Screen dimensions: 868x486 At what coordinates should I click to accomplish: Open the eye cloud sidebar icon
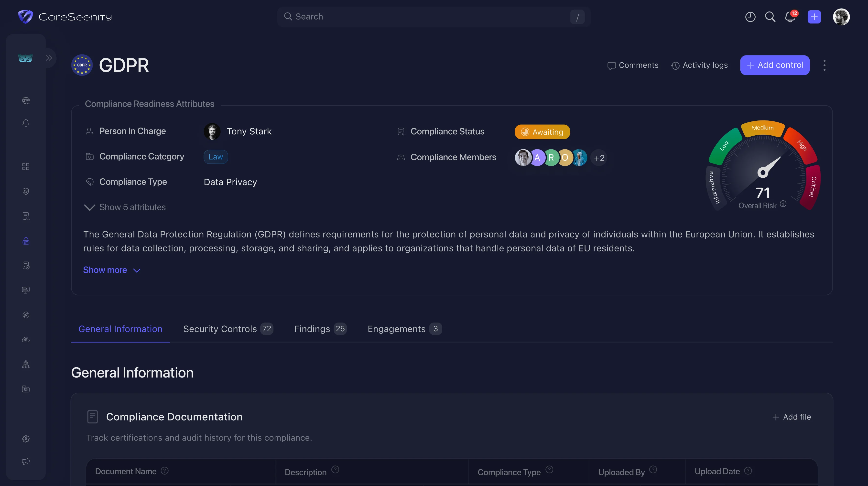pyautogui.click(x=26, y=340)
